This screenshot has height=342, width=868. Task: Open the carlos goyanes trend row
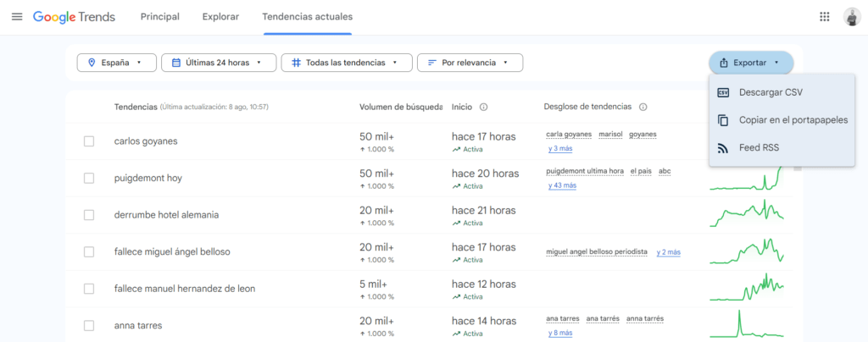tap(146, 141)
